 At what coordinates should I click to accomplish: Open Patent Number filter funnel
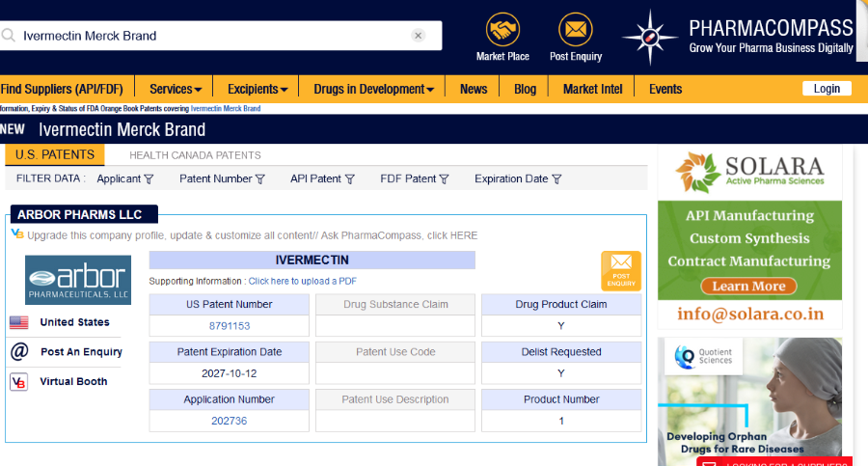pos(260,179)
